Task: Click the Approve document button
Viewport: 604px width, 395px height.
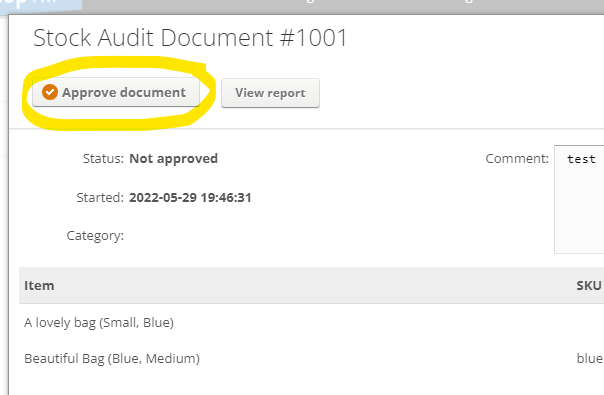Action: coord(116,92)
